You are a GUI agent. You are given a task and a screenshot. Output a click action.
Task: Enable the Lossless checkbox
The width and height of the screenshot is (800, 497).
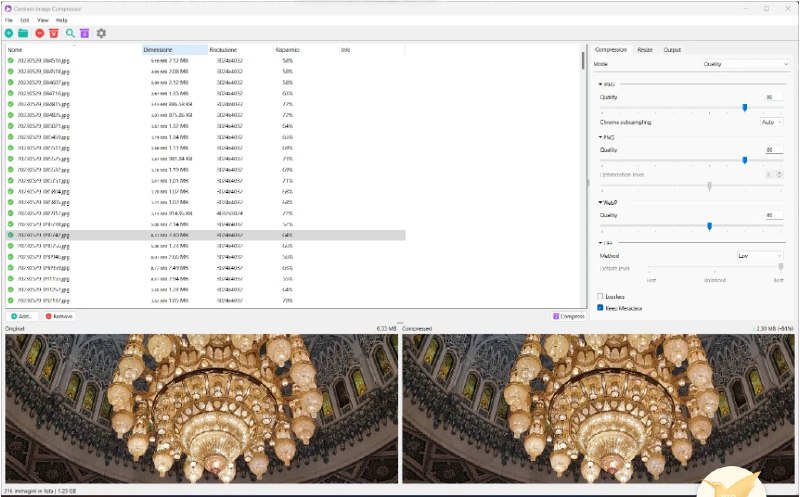tap(600, 297)
